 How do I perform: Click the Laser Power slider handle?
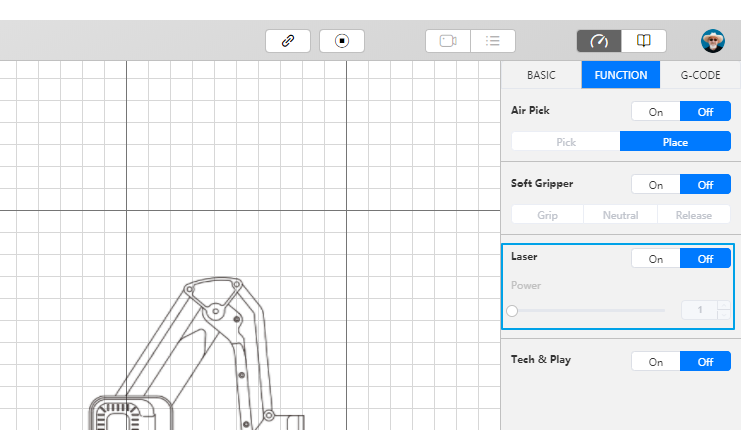[512, 310]
